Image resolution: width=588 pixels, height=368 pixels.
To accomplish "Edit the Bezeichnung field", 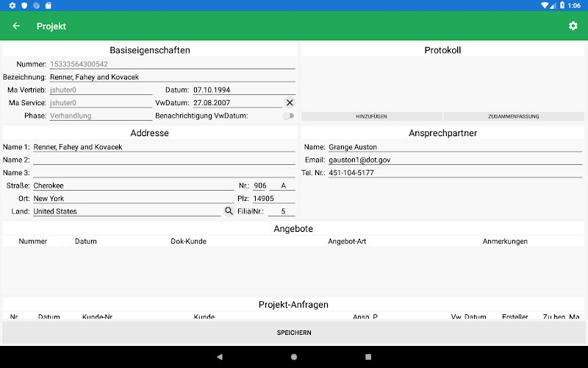I will (x=173, y=77).
